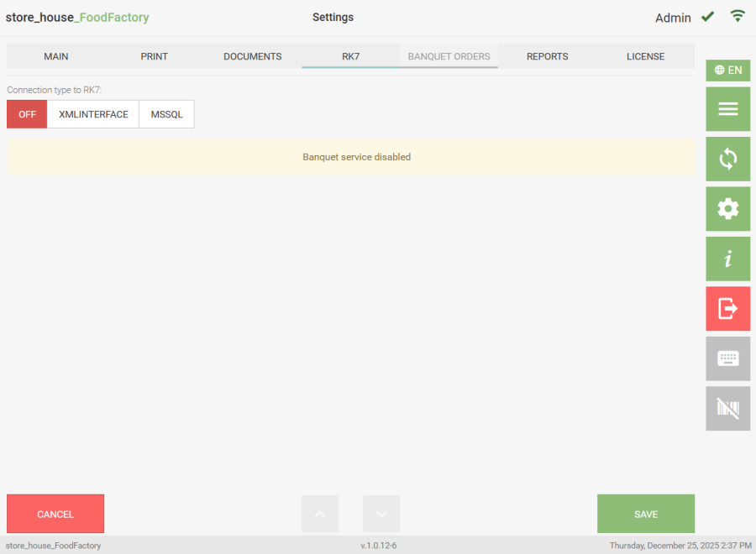This screenshot has width=756, height=554.
Task: Open the settings gear icon
Action: (x=727, y=209)
